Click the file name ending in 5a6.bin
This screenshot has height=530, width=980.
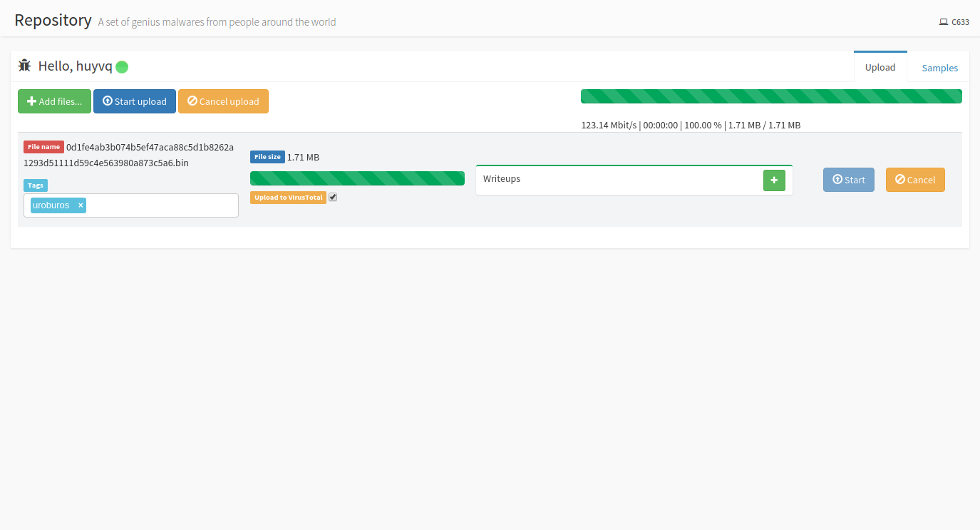tap(128, 155)
